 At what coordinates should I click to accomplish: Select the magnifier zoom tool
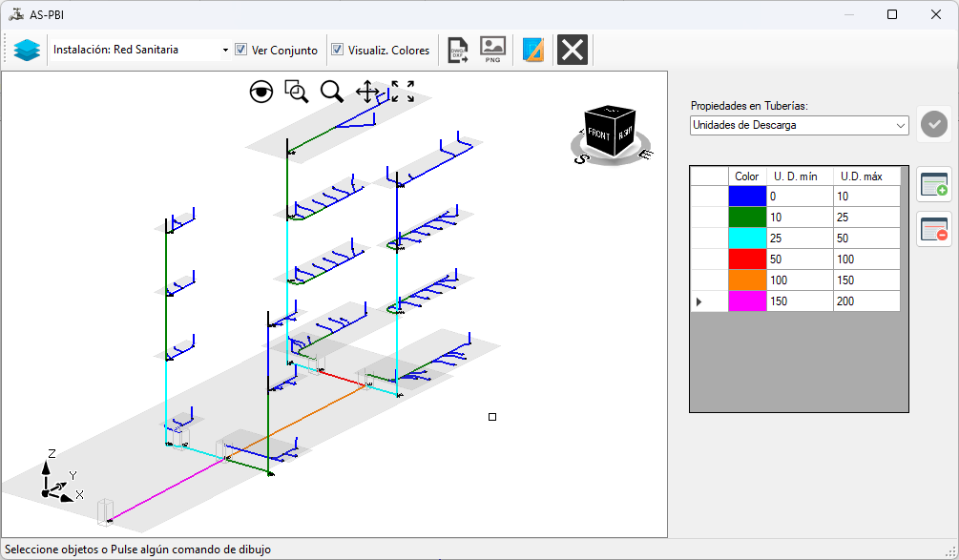click(x=332, y=92)
